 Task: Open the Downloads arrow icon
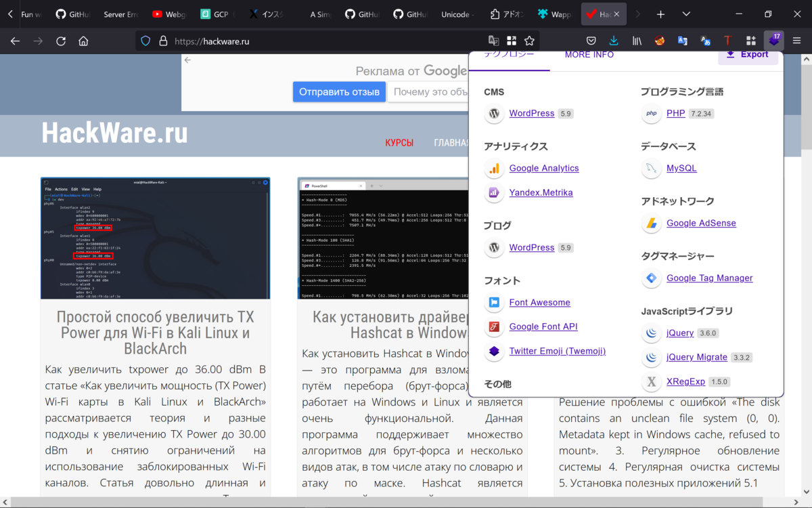click(614, 41)
